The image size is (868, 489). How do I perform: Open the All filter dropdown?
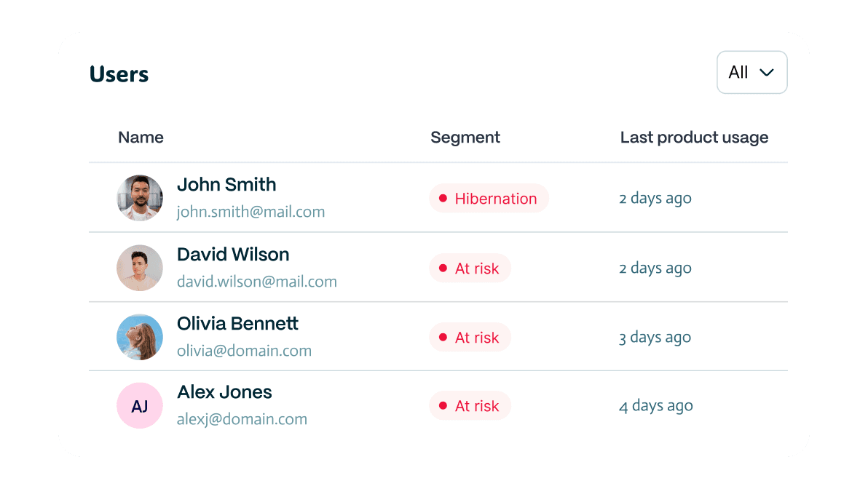tap(751, 72)
